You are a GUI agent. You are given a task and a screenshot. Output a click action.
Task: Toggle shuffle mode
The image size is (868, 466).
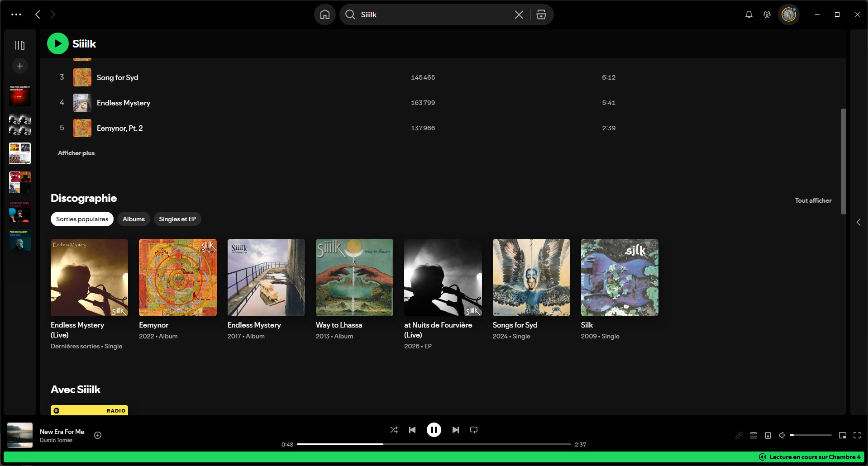(x=394, y=430)
